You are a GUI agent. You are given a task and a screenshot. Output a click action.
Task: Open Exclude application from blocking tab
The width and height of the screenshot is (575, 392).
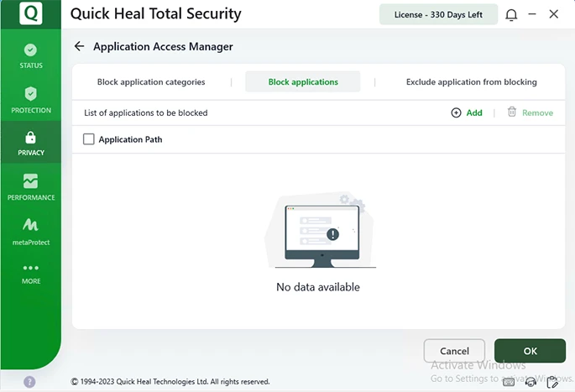click(x=471, y=82)
